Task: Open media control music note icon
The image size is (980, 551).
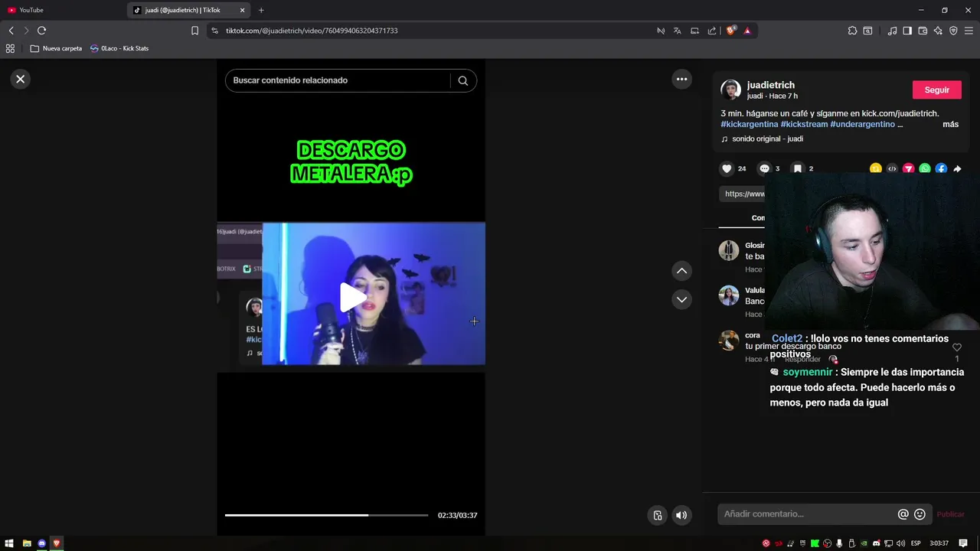Action: point(892,31)
